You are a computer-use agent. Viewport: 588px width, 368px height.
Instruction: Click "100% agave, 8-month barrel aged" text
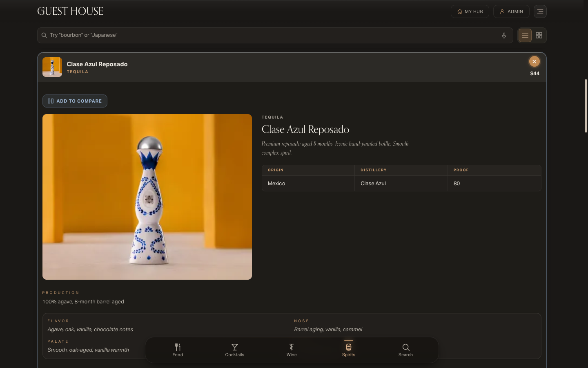click(x=83, y=302)
